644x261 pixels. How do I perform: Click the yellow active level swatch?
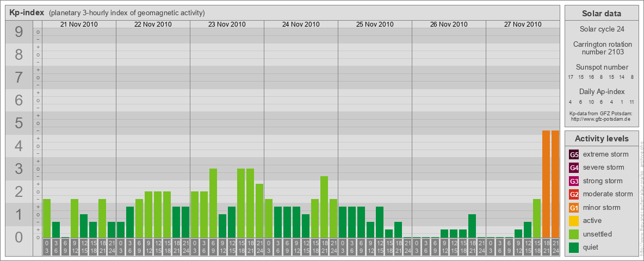click(574, 221)
